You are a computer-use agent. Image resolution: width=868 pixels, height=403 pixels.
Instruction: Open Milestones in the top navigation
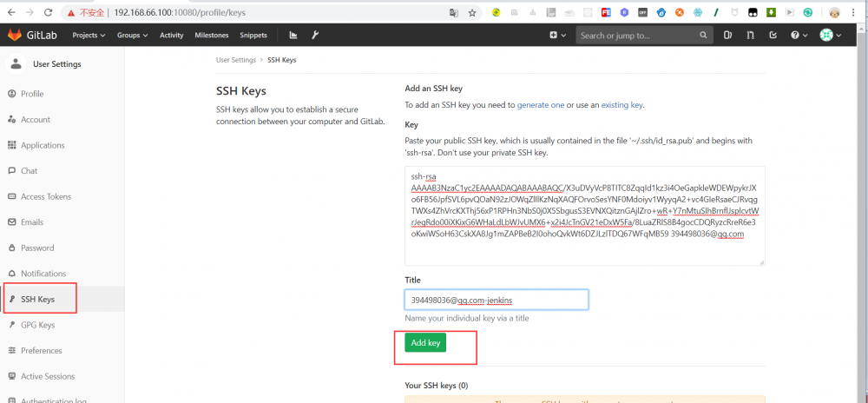coord(212,35)
